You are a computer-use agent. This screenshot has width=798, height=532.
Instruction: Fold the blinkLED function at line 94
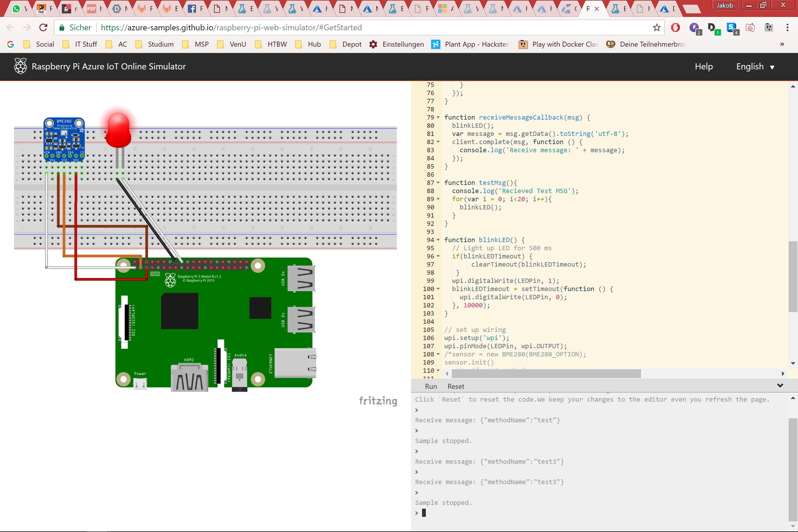[438, 240]
